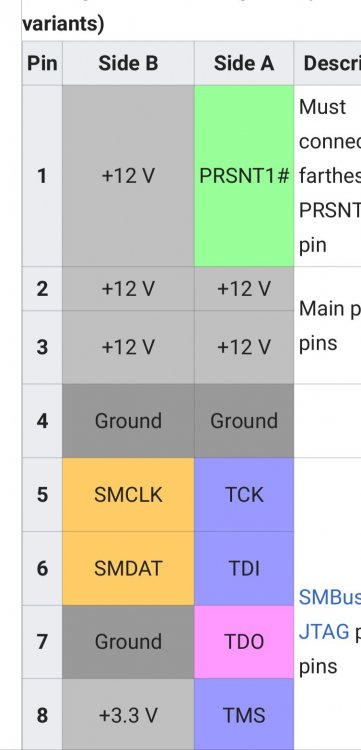Click pin number 5 row header
Viewport: 361px width, 750px height.
click(42, 495)
